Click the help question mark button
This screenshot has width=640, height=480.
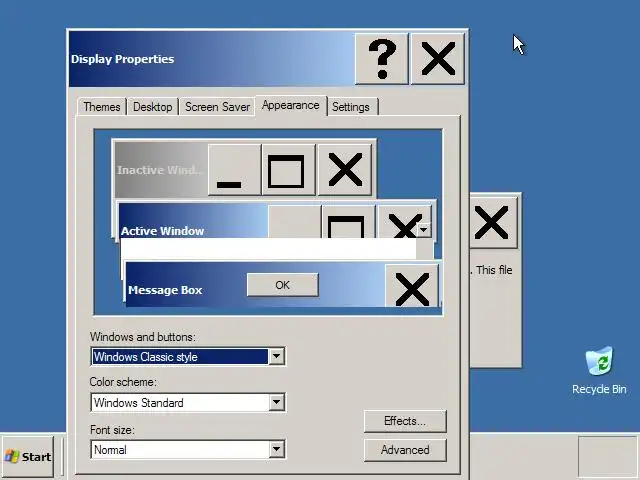pos(382,59)
